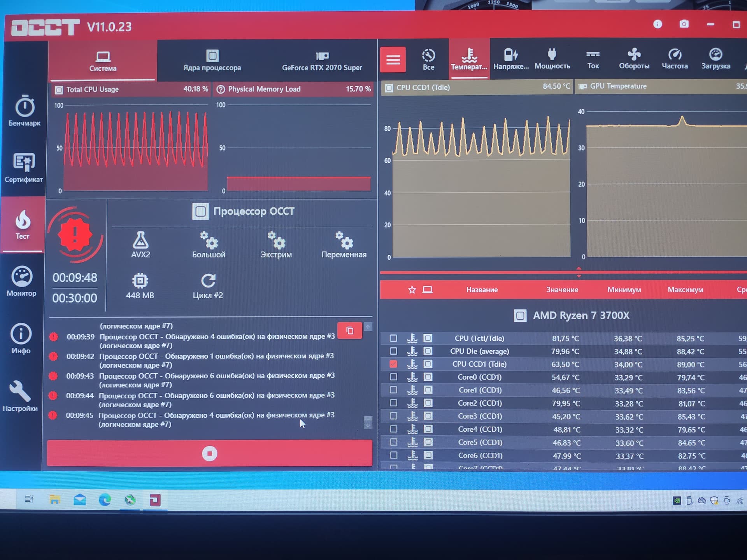The image size is (747, 560).
Task: Sort by Минимум column
Action: pos(624,290)
